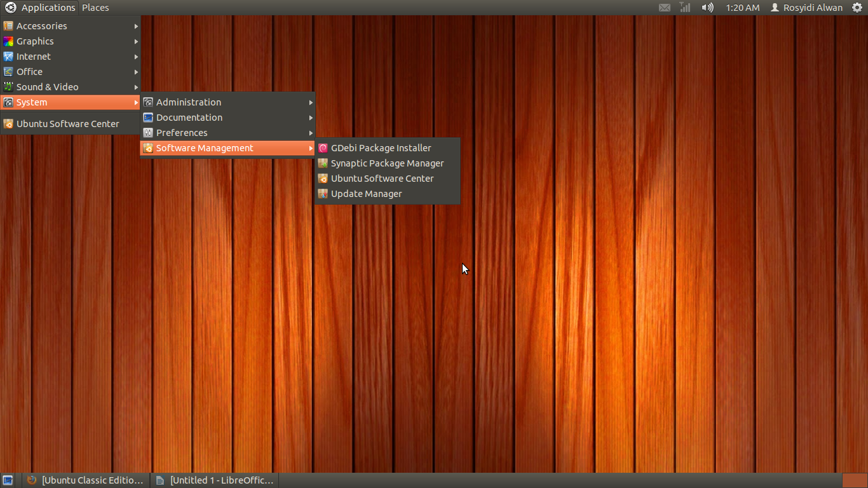Select the highlighted System menu entry

tap(71, 102)
